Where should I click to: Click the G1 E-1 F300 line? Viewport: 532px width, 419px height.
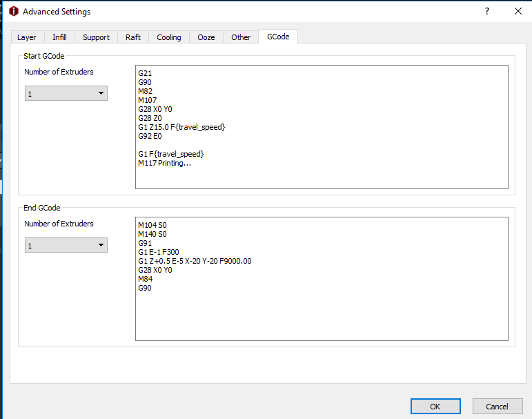click(159, 252)
